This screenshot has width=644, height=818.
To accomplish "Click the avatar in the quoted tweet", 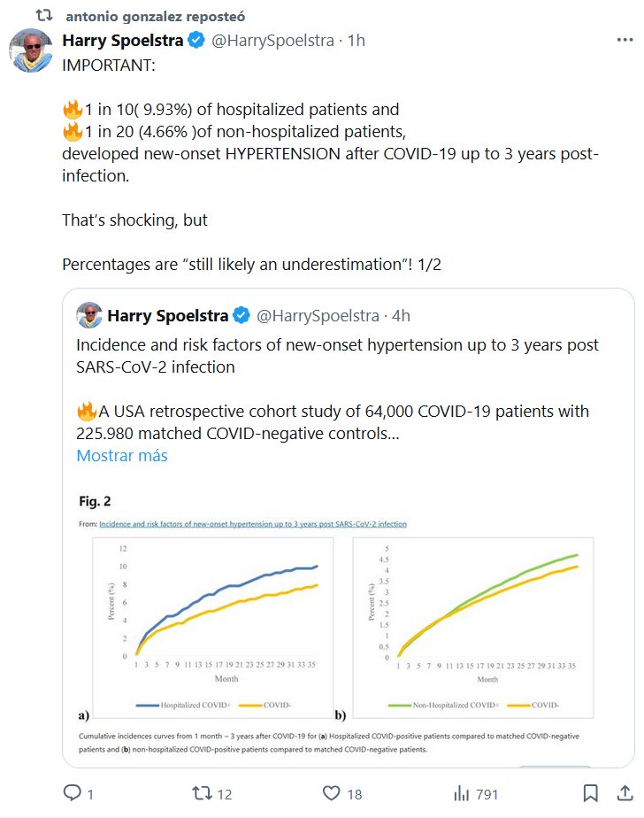I will click(89, 316).
